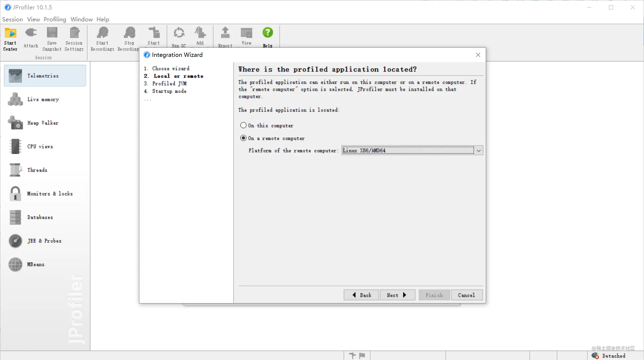The width and height of the screenshot is (644, 360).
Task: Expand the remote platform dropdown
Action: pos(478,151)
